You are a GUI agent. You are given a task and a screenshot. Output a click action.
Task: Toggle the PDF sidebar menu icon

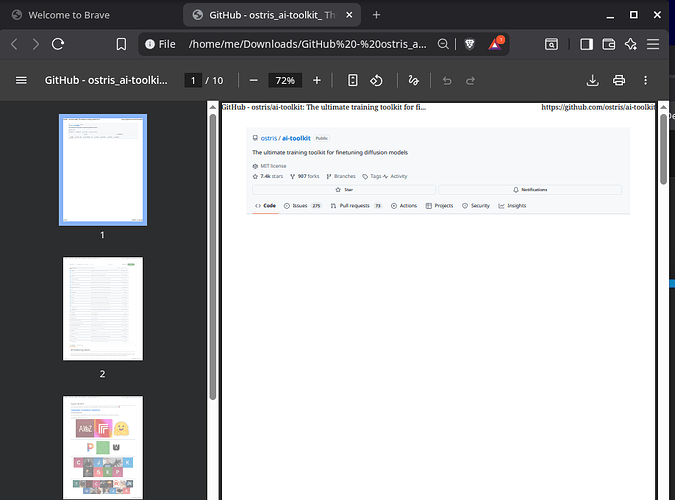click(x=21, y=81)
